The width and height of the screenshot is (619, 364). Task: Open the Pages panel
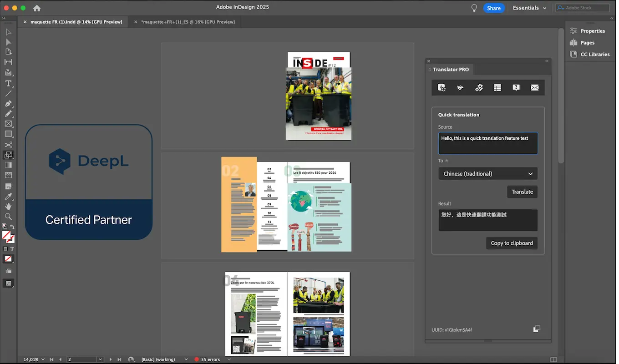click(x=587, y=43)
